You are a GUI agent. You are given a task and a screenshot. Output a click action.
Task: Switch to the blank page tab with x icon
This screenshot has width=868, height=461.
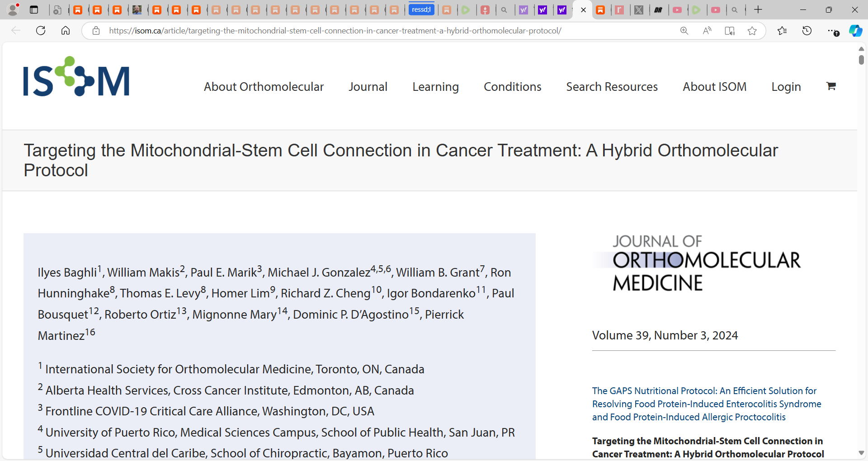pos(57,10)
